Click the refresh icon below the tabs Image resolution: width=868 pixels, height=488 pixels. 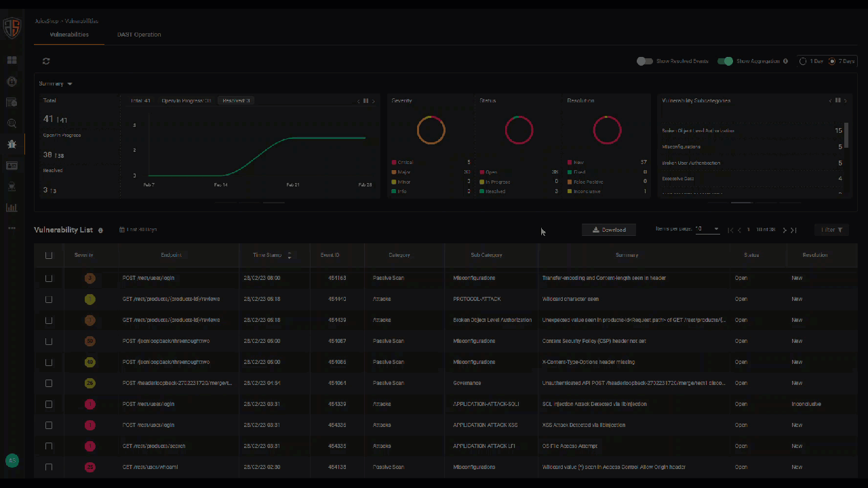tap(46, 61)
